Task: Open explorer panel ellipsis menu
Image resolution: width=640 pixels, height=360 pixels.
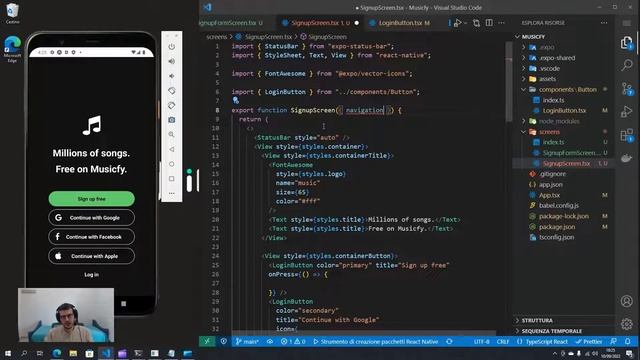Action: click(604, 23)
